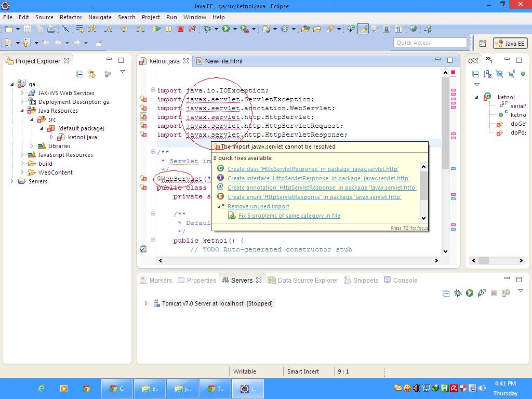Click the Run Last Tool icon
This screenshot has width=532, height=399.
click(244, 29)
